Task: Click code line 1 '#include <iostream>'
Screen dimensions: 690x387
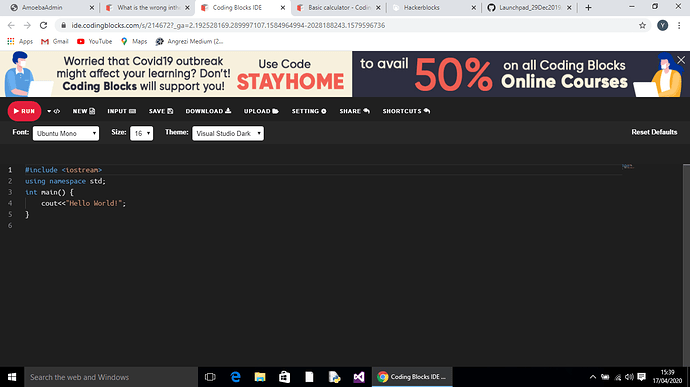Action: pyautogui.click(x=63, y=170)
